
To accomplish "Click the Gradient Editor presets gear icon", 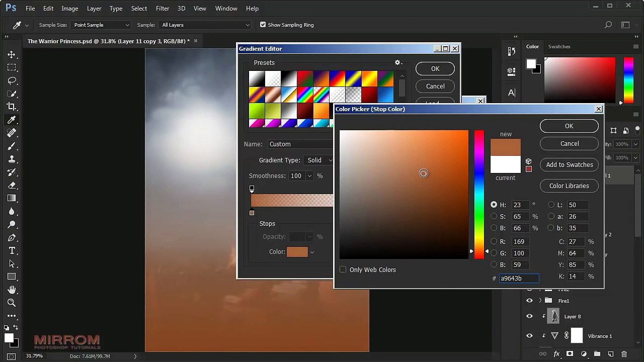I will click(398, 62).
